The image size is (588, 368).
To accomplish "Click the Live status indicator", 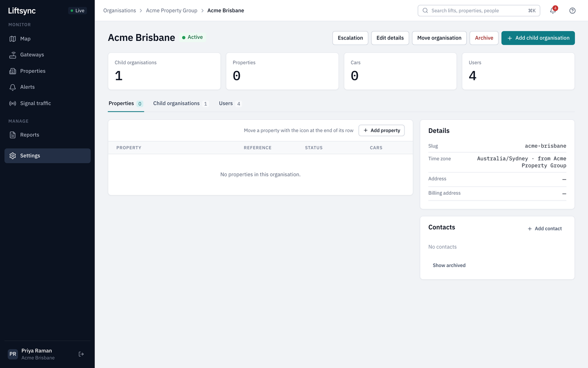I will pos(78,11).
